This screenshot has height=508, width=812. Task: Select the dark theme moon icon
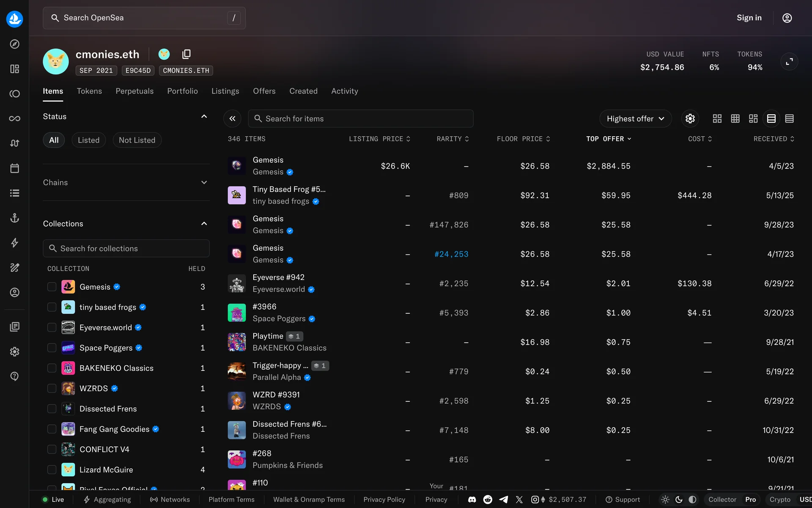[x=679, y=500]
